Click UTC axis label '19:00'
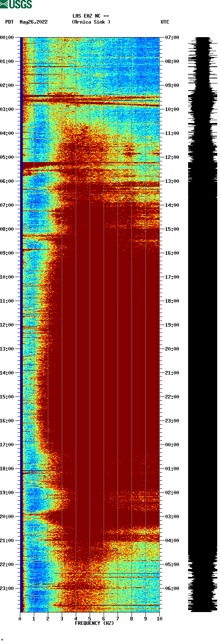Screen dimensions: 220x644 coord(172,325)
